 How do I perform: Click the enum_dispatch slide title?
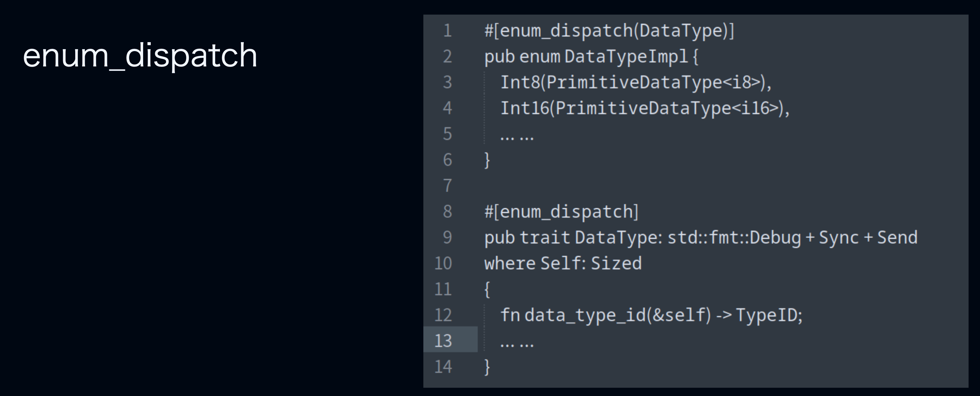[140, 56]
